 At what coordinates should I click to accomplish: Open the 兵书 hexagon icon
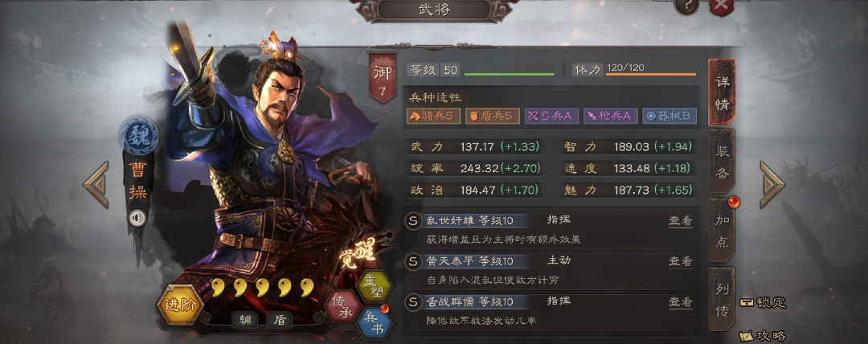[374, 323]
